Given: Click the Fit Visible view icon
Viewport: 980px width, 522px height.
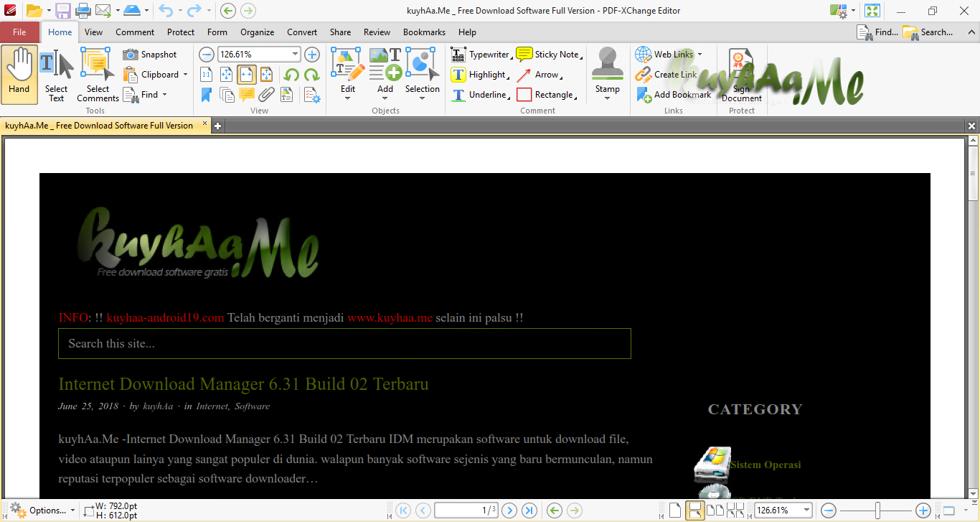Looking at the screenshot, I should click(x=266, y=75).
